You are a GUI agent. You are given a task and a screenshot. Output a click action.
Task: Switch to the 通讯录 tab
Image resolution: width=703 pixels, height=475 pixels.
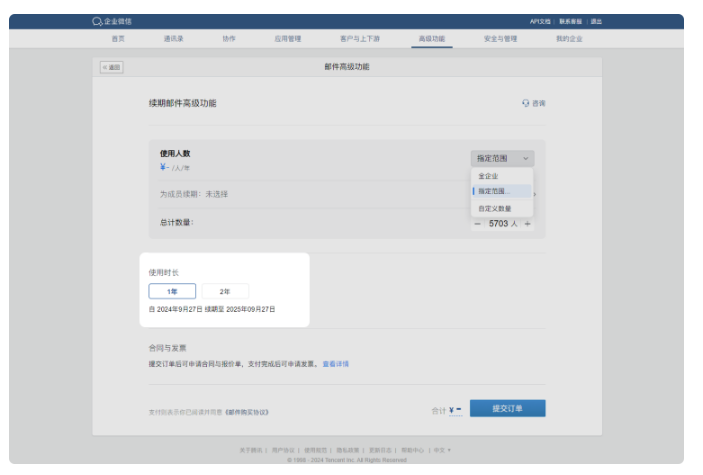174,38
